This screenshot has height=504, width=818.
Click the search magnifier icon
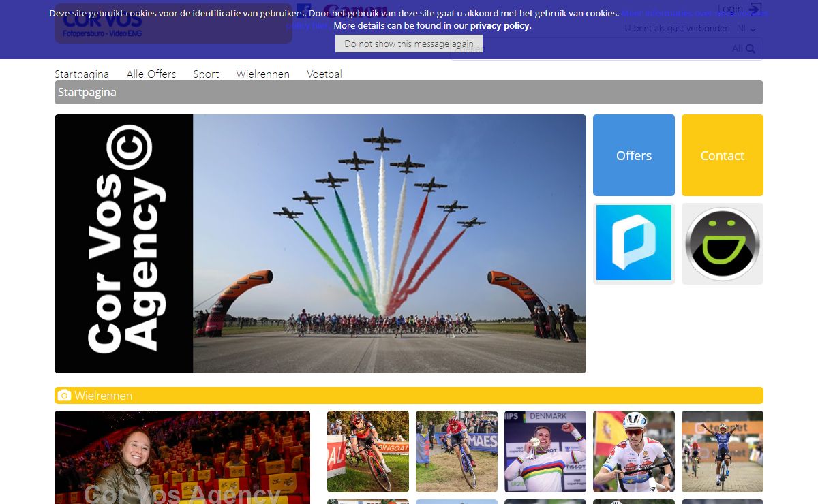[751, 48]
